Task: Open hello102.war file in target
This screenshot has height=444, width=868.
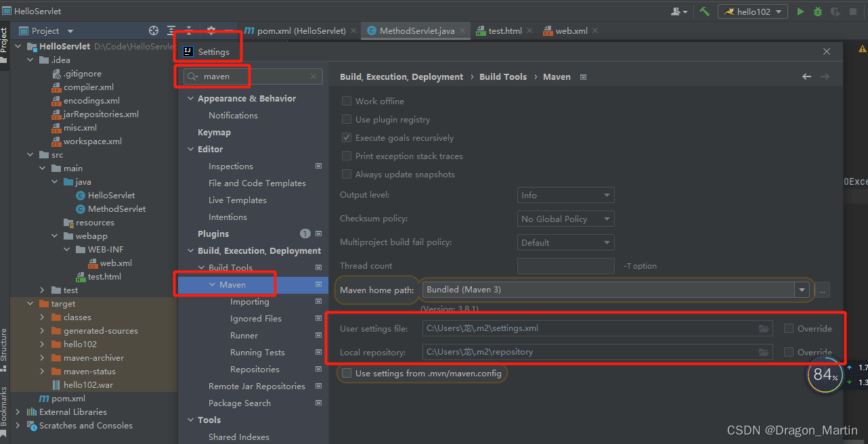Action: 88,385
